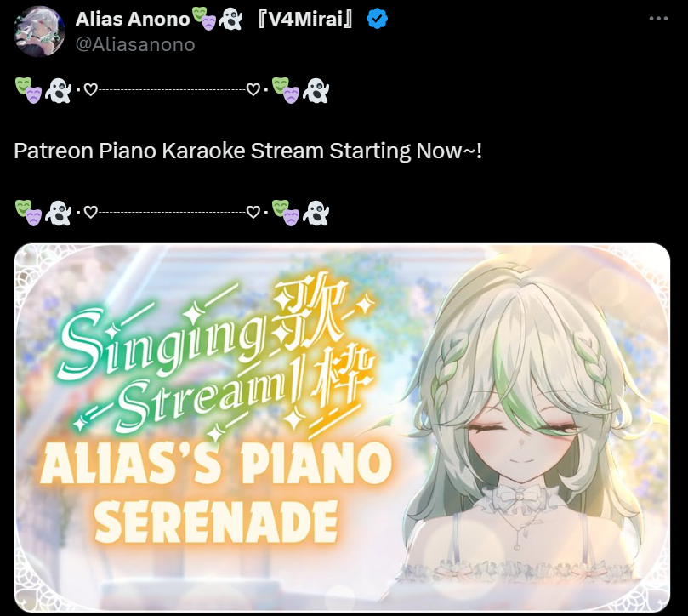This screenshot has width=688, height=616.
Task: Click the ghost emoji ending the top divider
Action: pos(316,90)
